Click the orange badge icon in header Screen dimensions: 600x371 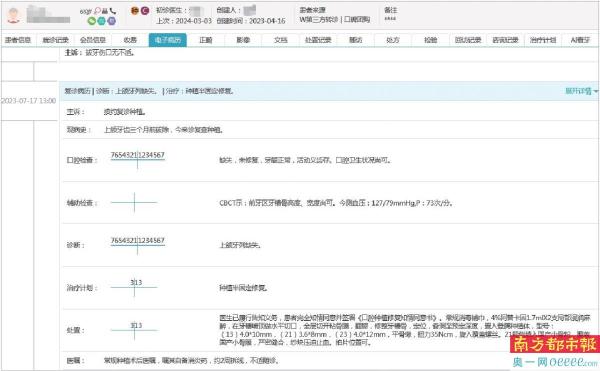(x=135, y=11)
